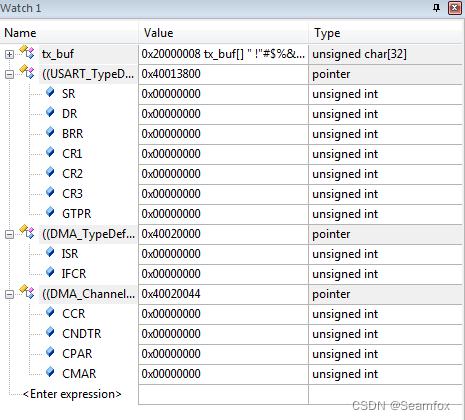This screenshot has width=465, height=420.
Task: Click the CR2 member icon
Action: click(x=50, y=172)
